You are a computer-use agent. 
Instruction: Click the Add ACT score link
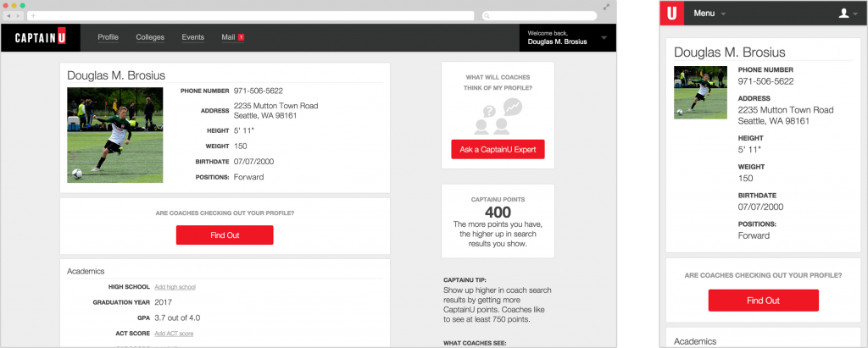click(174, 334)
